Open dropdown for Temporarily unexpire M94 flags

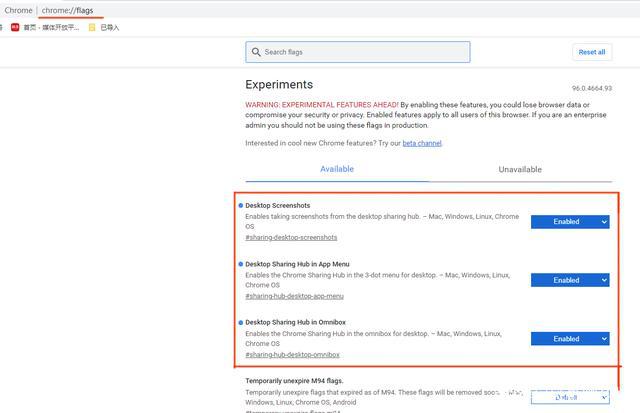click(x=570, y=397)
